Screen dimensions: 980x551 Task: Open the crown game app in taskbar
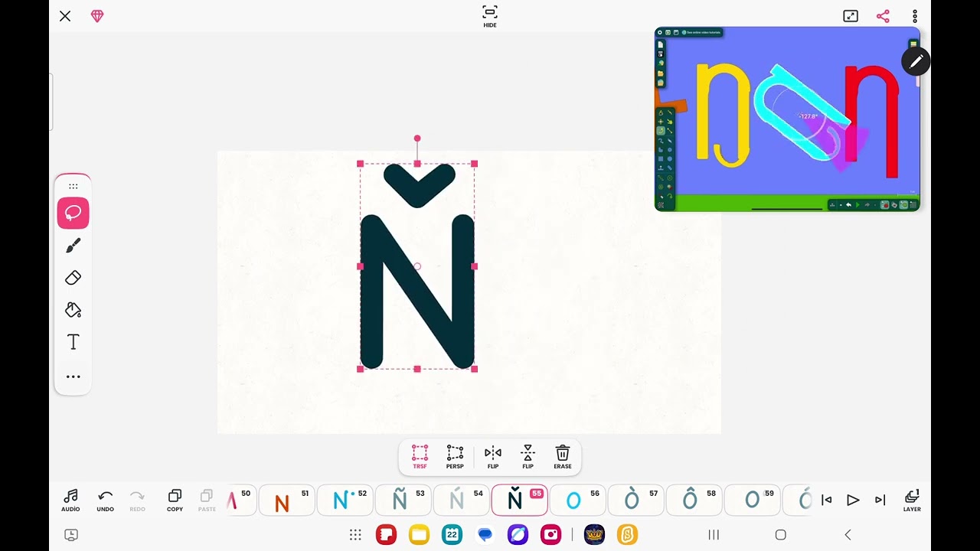click(x=594, y=534)
